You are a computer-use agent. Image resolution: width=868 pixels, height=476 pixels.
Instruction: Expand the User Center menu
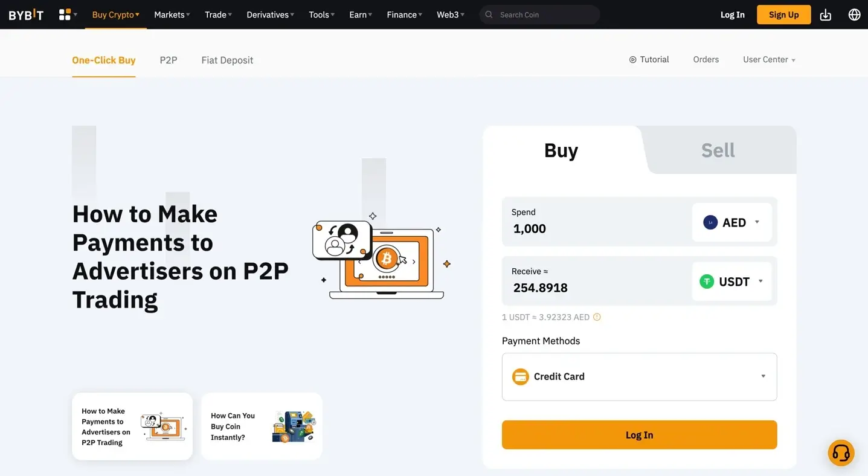769,60
